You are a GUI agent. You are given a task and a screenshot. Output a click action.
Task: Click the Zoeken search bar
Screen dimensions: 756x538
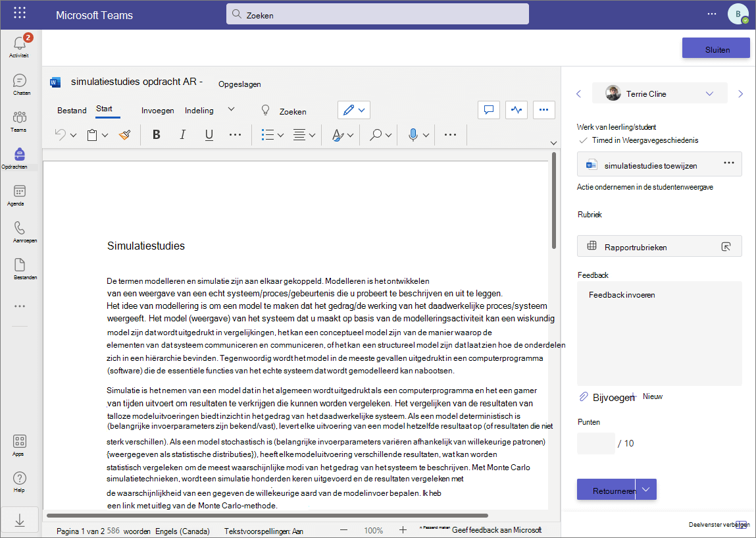[378, 14]
